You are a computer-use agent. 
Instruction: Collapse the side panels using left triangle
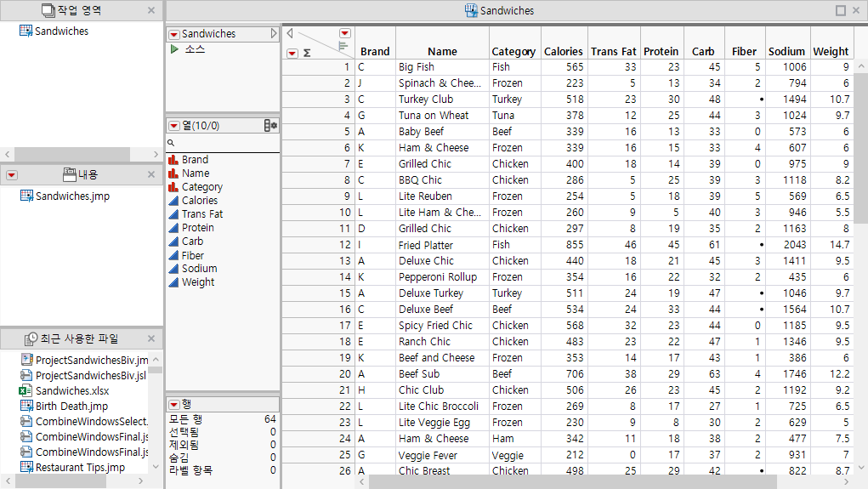290,33
